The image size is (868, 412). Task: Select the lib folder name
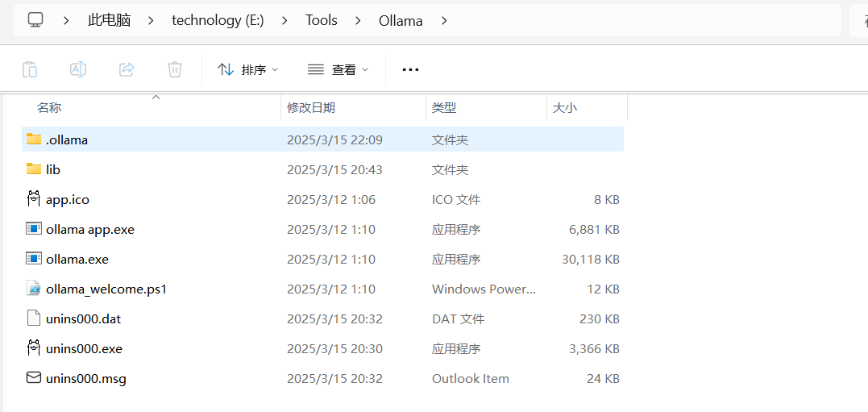pos(53,169)
